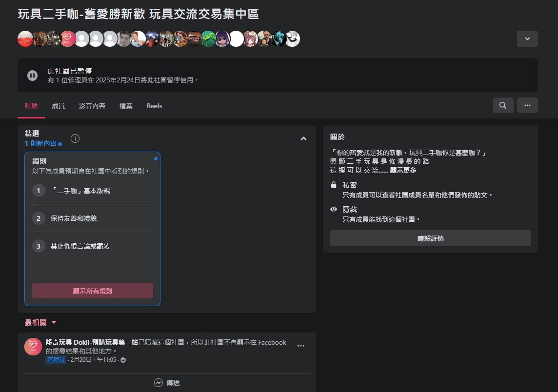Click the pink Dokii heart member avatar

[x=68, y=39]
